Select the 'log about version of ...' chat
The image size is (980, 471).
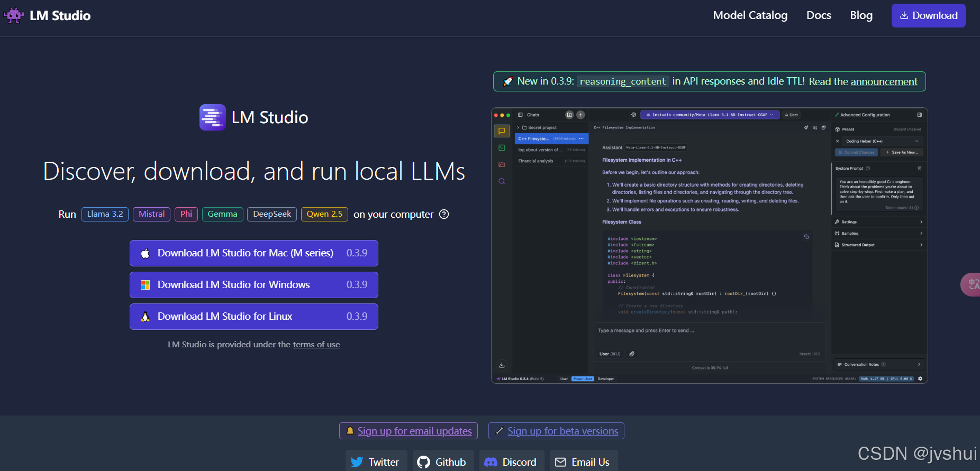(551, 150)
